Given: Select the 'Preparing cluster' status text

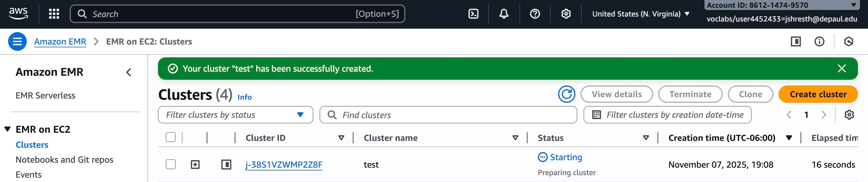Looking at the screenshot, I should tap(566, 173).
